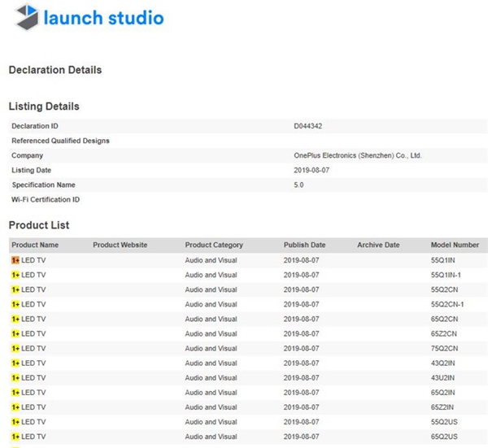This screenshot has height=448, width=488.
Task: Click the 1+ icon in the 55Q1IN-1 row
Action: click(15, 275)
